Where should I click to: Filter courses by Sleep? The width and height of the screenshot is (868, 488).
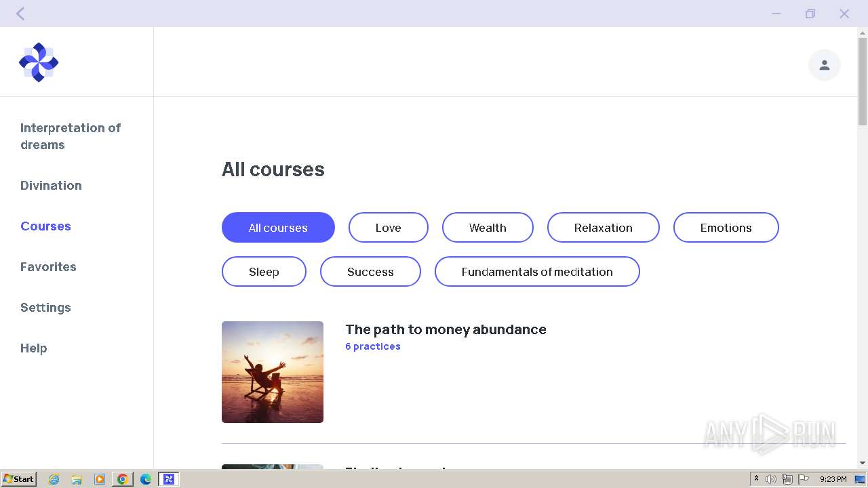[x=264, y=272]
